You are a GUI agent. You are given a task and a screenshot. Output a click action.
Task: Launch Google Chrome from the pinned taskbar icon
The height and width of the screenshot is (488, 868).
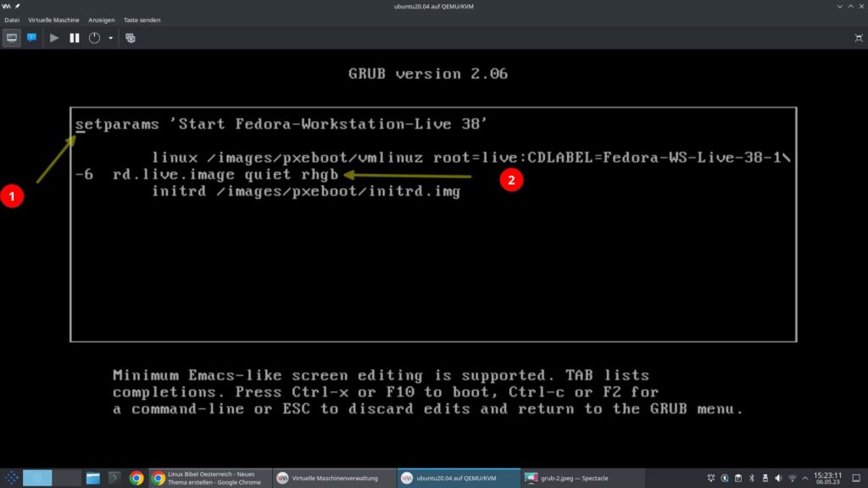[x=136, y=478]
